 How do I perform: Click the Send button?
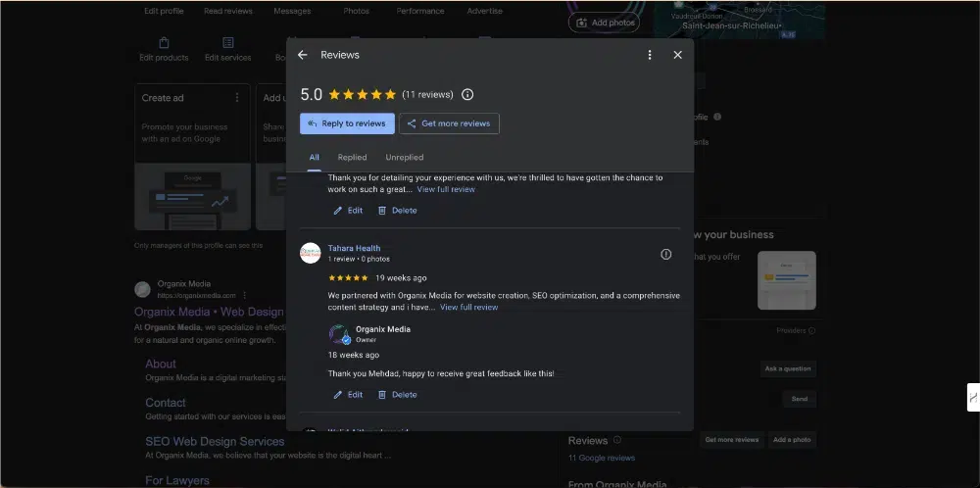click(800, 399)
